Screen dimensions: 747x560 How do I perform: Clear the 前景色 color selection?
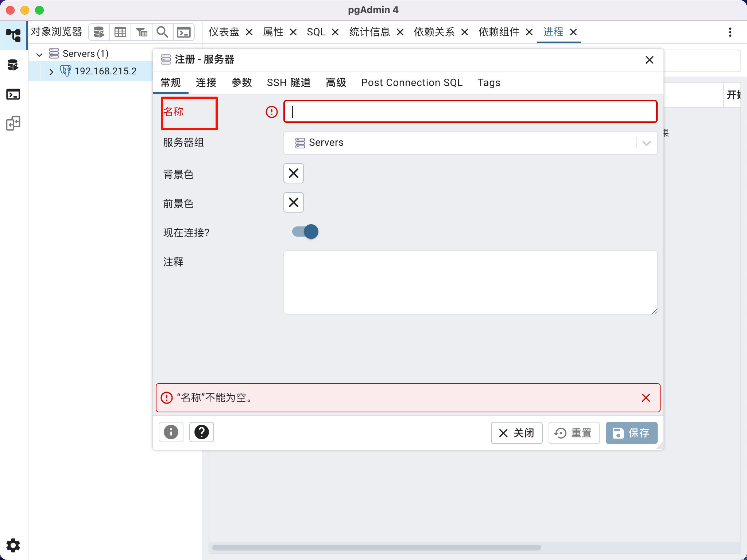(x=293, y=202)
